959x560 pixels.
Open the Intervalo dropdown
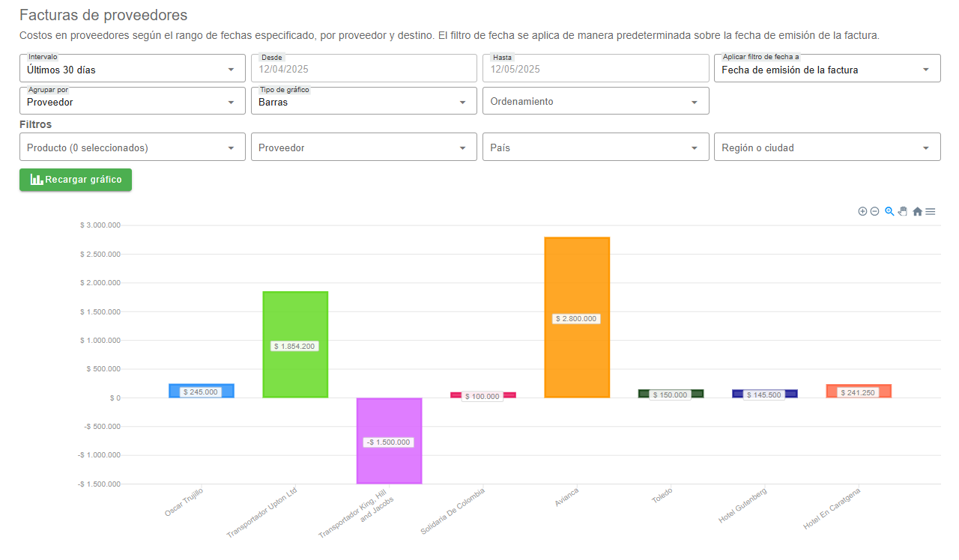132,70
